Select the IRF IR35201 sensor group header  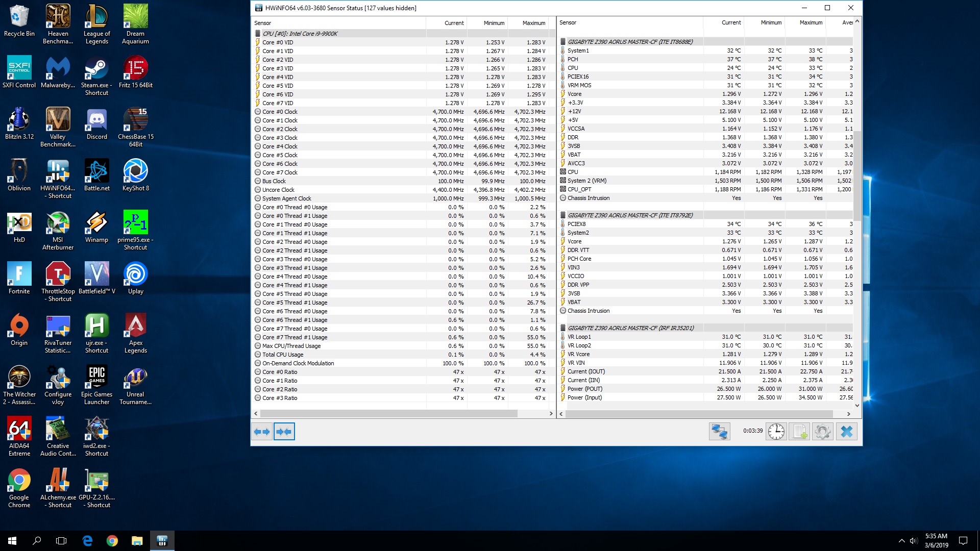[705, 328]
